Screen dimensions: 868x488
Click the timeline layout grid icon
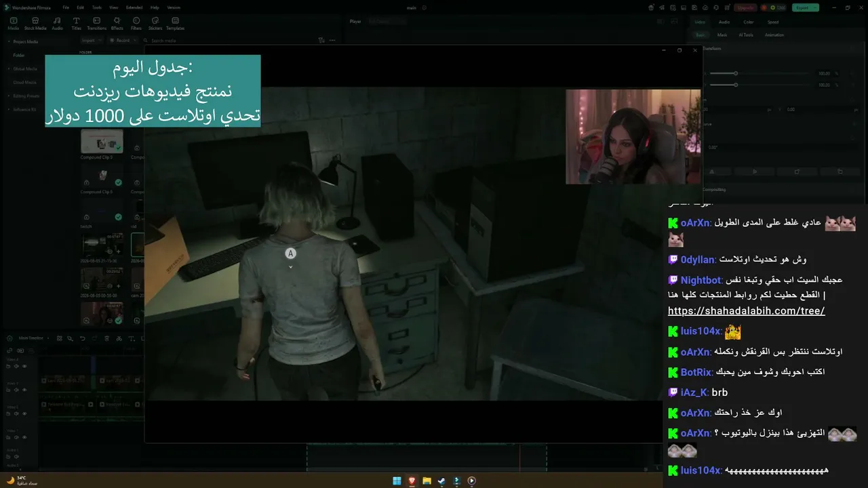point(60,338)
